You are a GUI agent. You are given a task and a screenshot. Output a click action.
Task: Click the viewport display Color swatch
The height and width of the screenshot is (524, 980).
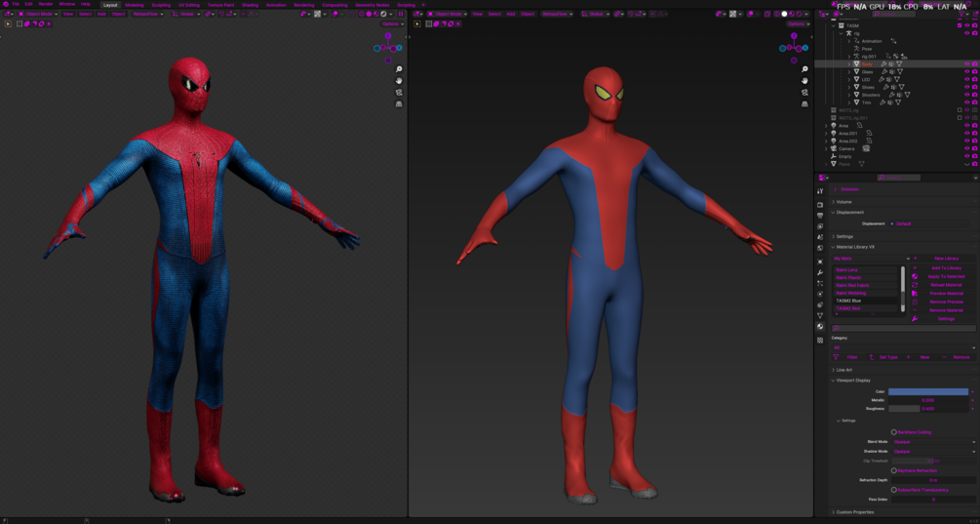click(928, 392)
